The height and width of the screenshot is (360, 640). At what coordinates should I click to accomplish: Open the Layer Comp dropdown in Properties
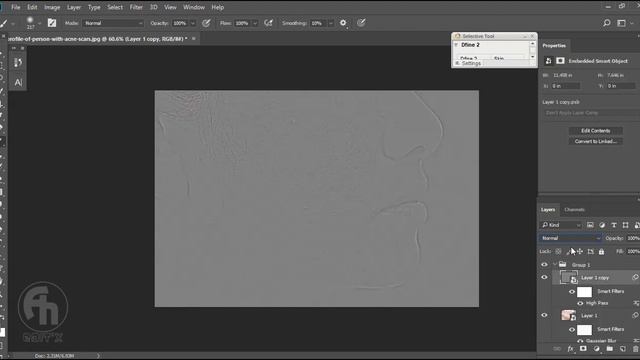(591, 113)
